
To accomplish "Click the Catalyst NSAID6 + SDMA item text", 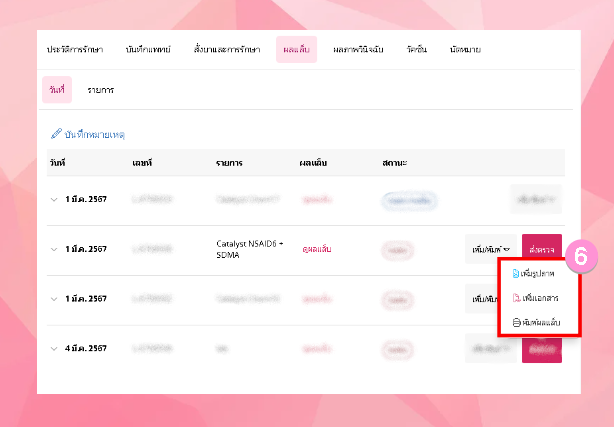I will (x=250, y=249).
